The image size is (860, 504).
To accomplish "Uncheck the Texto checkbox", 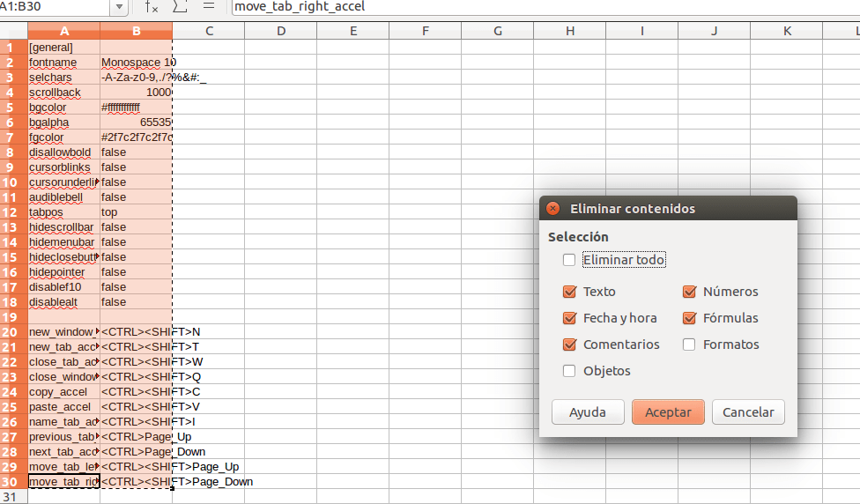I will point(569,292).
